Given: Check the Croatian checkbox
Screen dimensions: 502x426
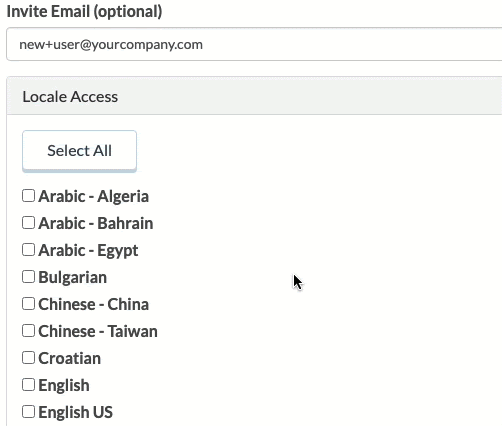Looking at the screenshot, I should [28, 358].
